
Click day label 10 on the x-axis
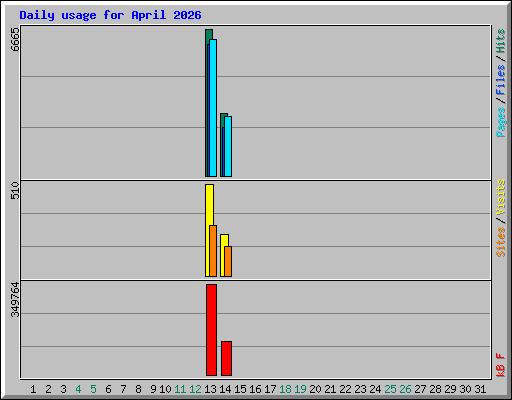165,389
